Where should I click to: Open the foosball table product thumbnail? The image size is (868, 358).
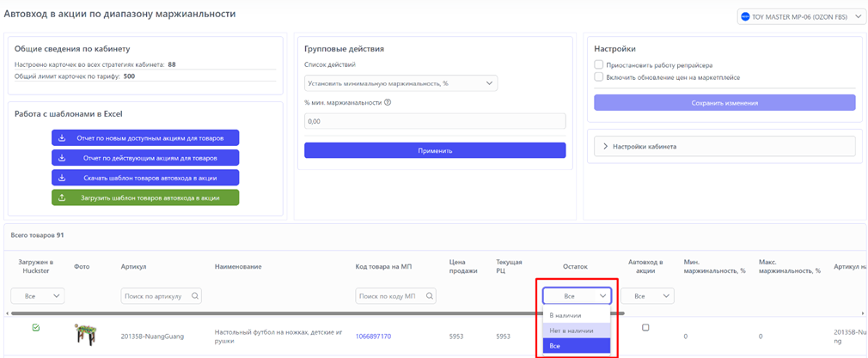tap(83, 335)
